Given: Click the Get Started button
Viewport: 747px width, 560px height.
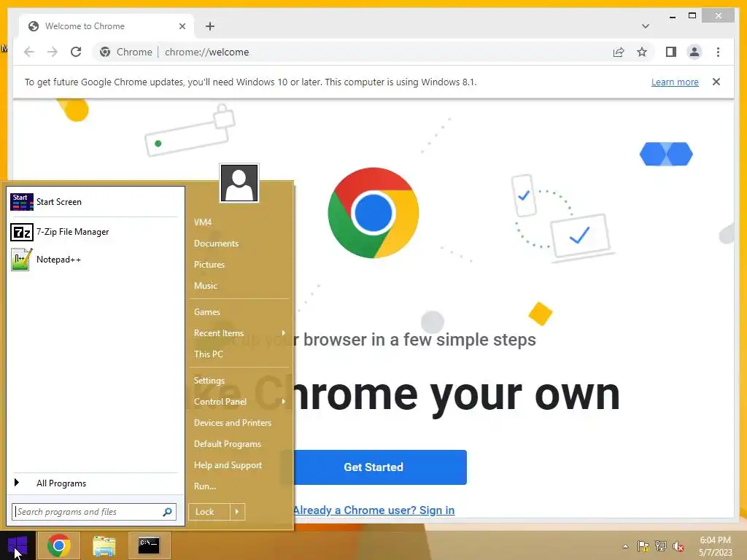Looking at the screenshot, I should coord(373,467).
